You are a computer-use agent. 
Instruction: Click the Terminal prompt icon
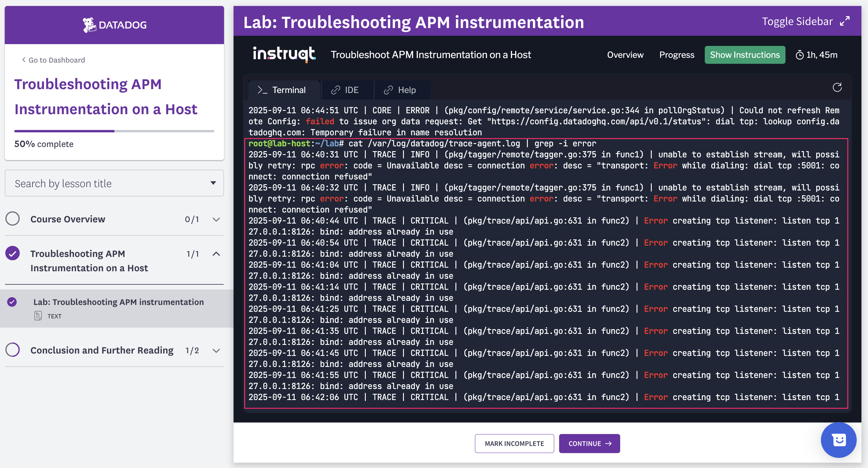(262, 90)
